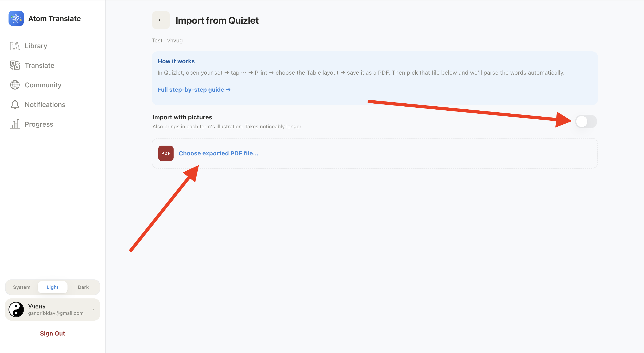Click the Translate language icon
The height and width of the screenshot is (353, 644).
pos(15,65)
